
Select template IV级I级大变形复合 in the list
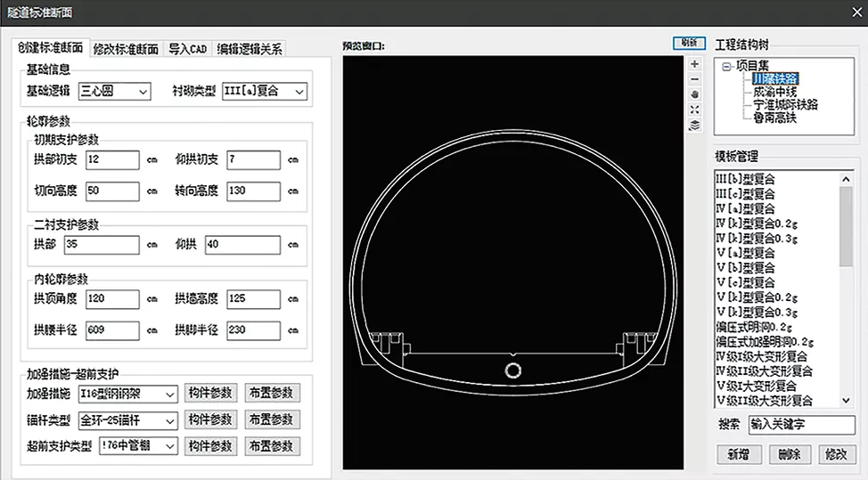(761, 357)
